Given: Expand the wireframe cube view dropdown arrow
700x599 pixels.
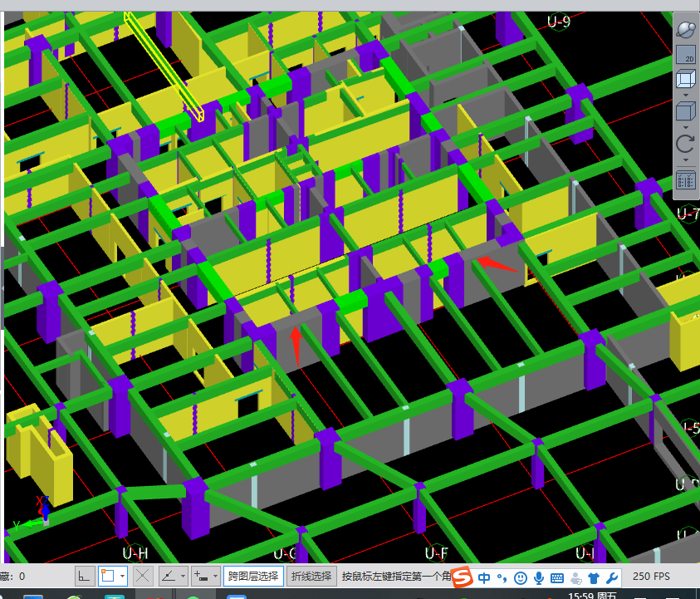Looking at the screenshot, I should (686, 96).
